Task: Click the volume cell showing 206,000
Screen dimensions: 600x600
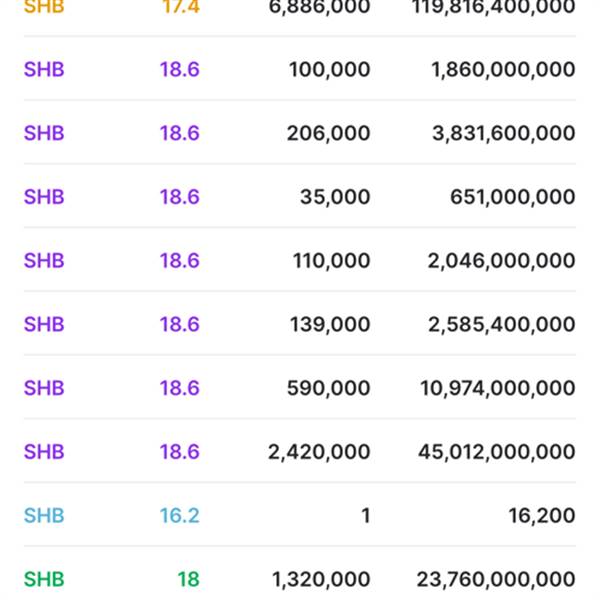Action: point(328,134)
